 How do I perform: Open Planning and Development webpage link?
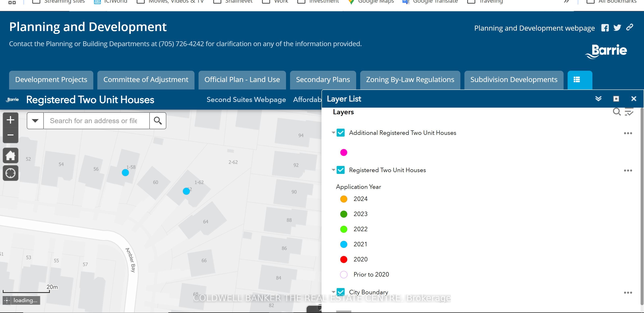coord(534,28)
